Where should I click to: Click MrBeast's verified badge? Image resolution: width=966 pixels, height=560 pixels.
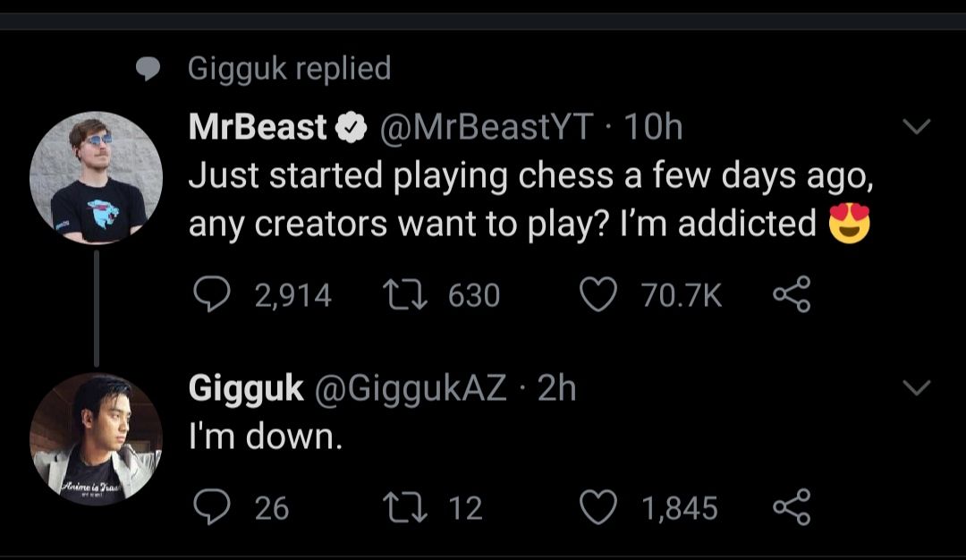pos(352,130)
